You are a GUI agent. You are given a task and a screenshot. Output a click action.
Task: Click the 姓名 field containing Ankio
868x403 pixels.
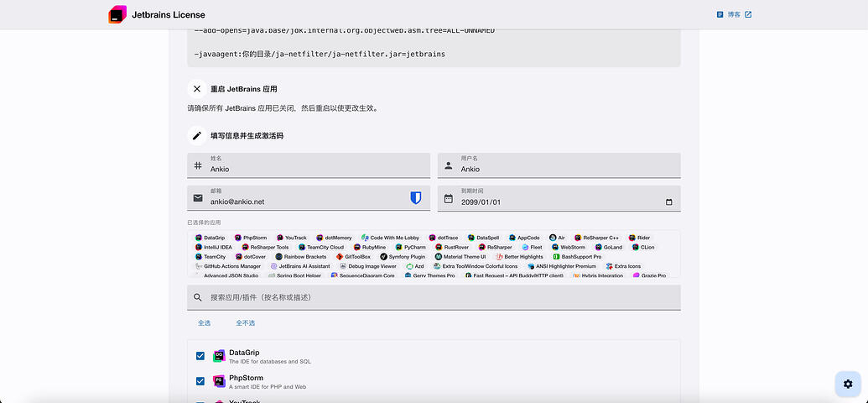(x=309, y=165)
